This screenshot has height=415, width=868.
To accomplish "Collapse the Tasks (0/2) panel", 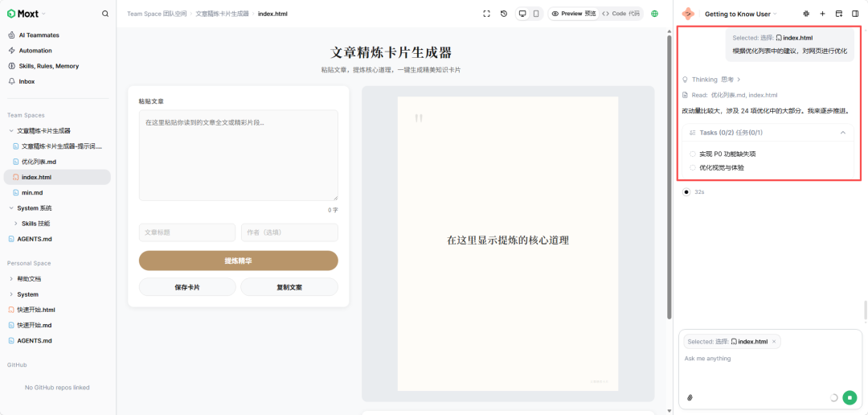I will (x=843, y=133).
